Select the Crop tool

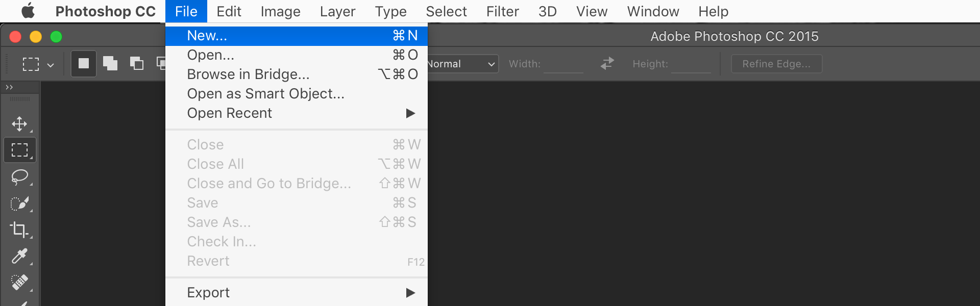[x=19, y=229]
